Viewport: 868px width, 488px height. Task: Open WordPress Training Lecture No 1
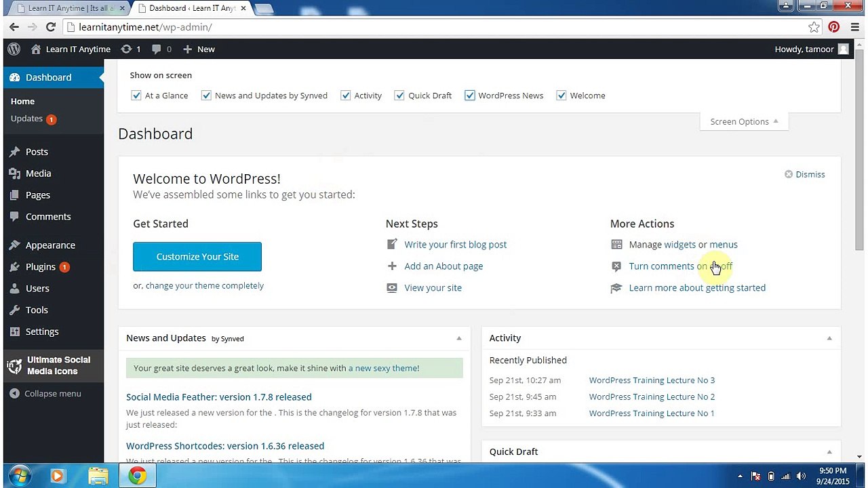pyautogui.click(x=652, y=413)
